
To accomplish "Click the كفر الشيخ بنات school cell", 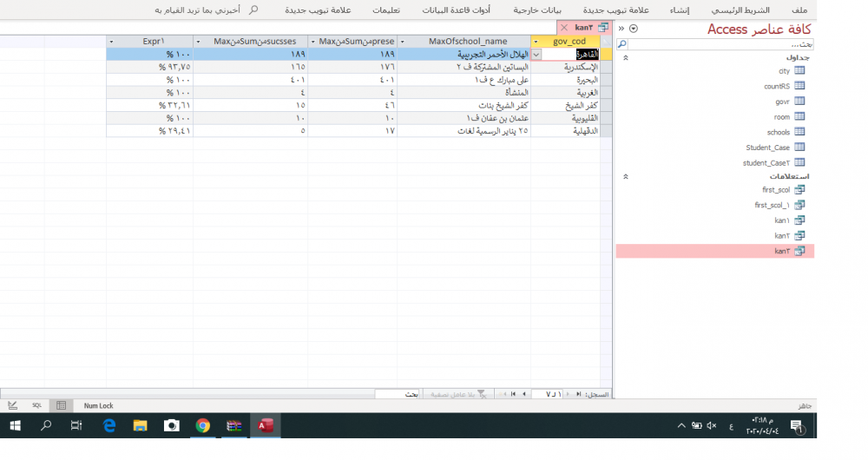I will (464, 105).
